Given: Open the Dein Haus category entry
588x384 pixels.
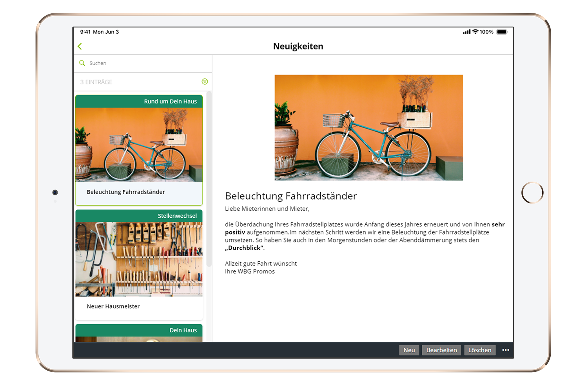Looking at the screenshot, I should point(139,330).
